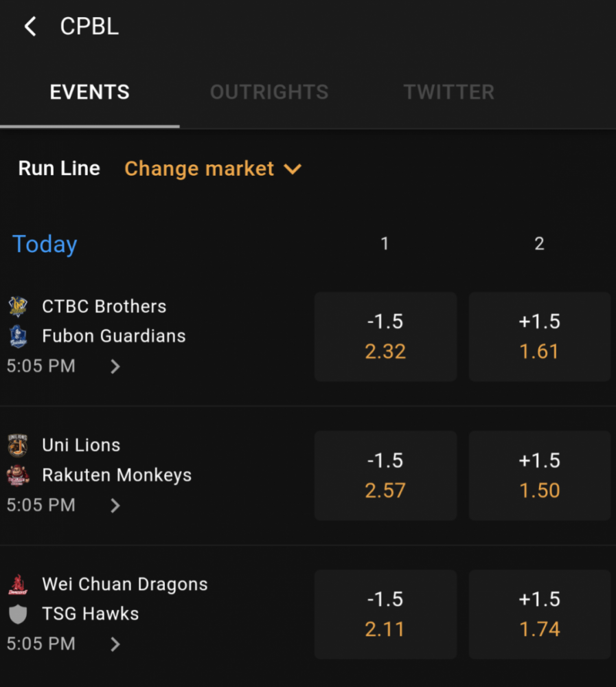Select CTBC Brothers -1.5 at 2.32

coord(385,337)
